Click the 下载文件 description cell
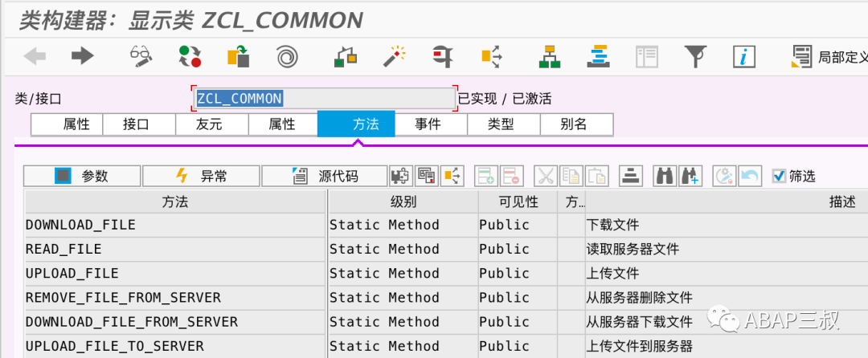 [x=727, y=226]
